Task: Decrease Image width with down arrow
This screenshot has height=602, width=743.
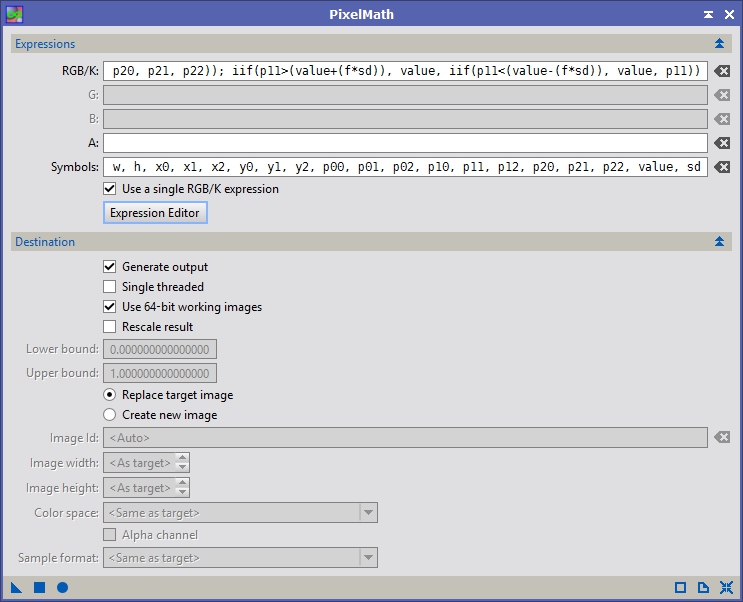Action: click(182, 467)
